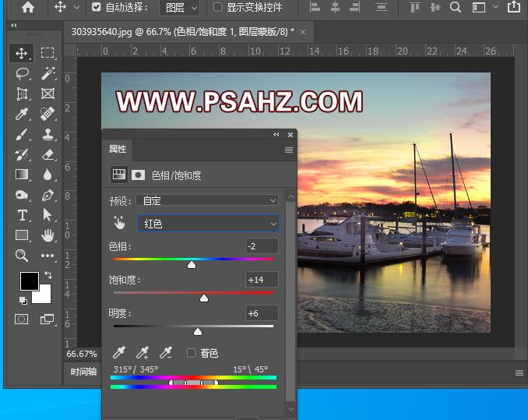Select the Lasso tool
528x420 pixels.
click(23, 73)
